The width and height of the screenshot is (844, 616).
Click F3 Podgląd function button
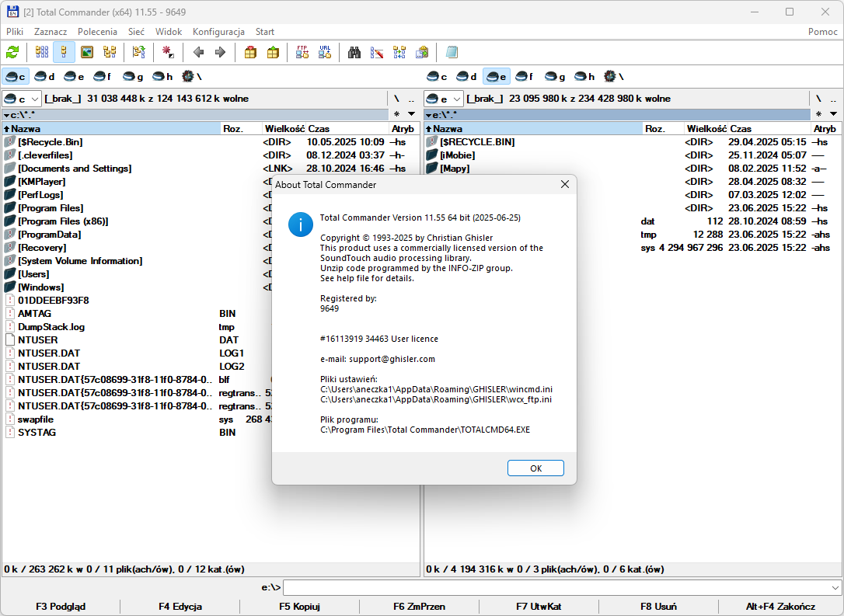pyautogui.click(x=61, y=607)
